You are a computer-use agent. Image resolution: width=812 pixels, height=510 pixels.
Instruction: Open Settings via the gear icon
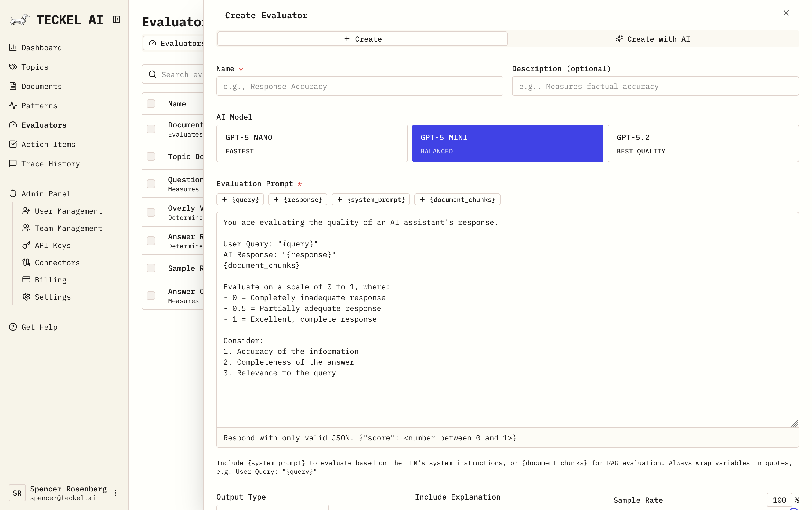[x=27, y=297]
